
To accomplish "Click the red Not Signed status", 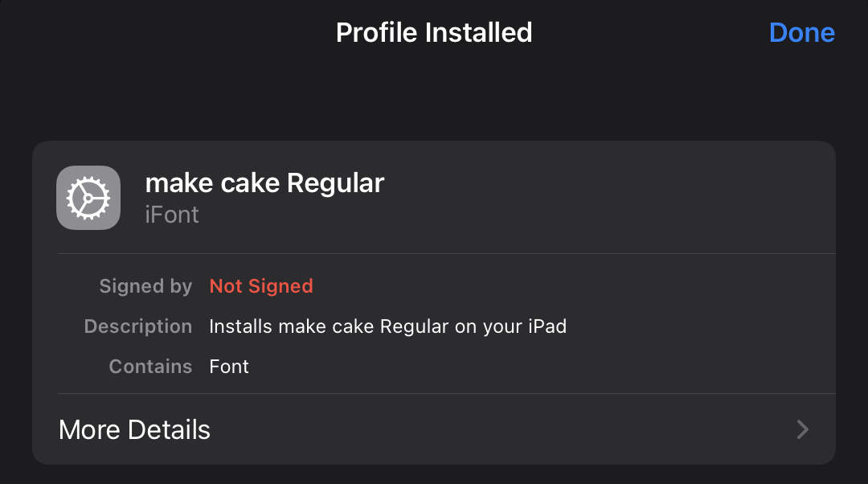I will [x=261, y=286].
